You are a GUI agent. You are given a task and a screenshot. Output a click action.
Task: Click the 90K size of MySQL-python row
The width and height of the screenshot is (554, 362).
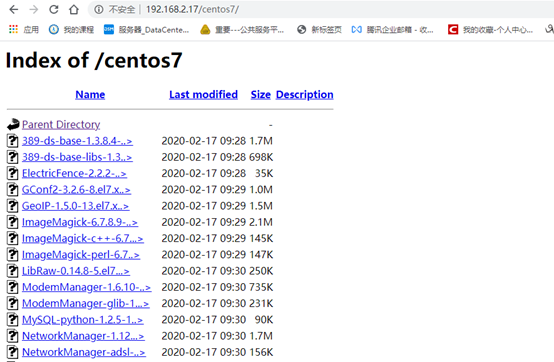click(x=264, y=320)
